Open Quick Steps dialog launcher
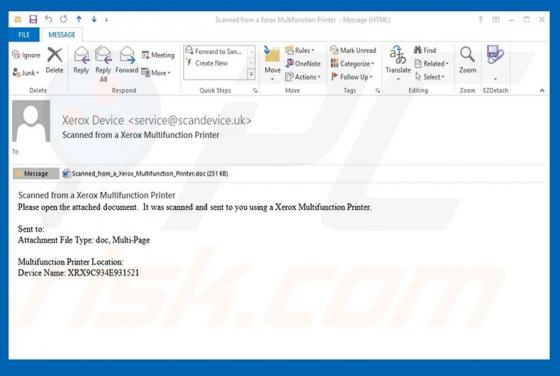The width and height of the screenshot is (560, 376). (x=255, y=91)
